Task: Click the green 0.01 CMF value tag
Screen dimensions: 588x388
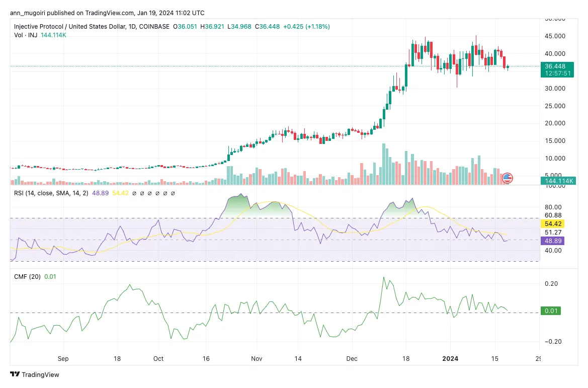Action: [551, 311]
